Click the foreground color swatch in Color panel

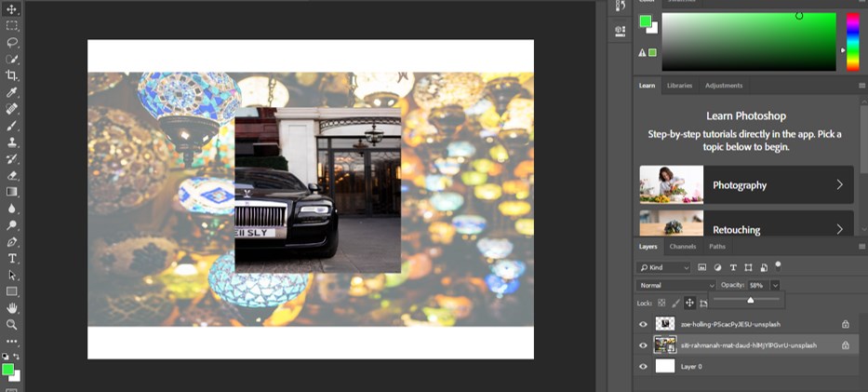[x=645, y=21]
